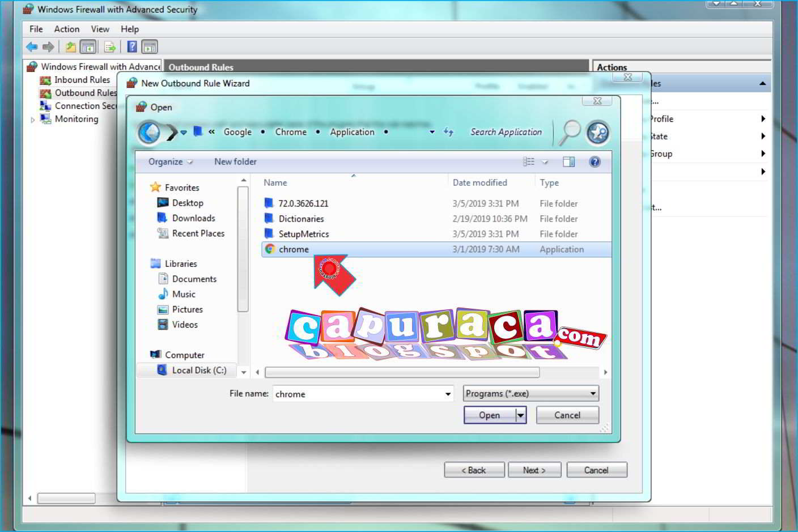Image resolution: width=798 pixels, height=532 pixels.
Task: Click the Back button in wizard
Action: click(474, 470)
